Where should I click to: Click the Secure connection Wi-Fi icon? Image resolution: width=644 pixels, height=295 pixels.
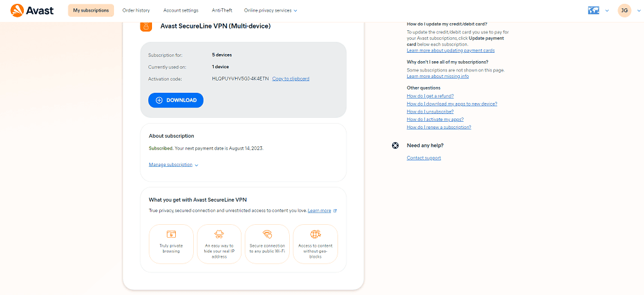pos(267,234)
